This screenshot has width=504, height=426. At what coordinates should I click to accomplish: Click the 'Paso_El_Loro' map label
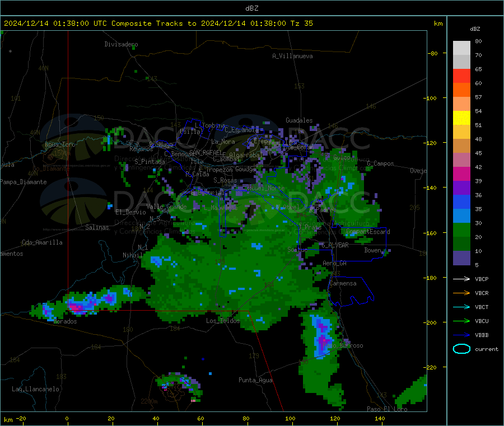(387, 409)
